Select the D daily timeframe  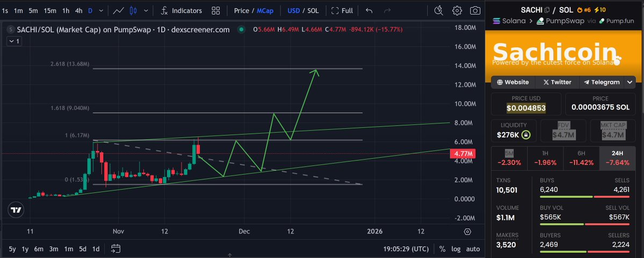(x=90, y=11)
